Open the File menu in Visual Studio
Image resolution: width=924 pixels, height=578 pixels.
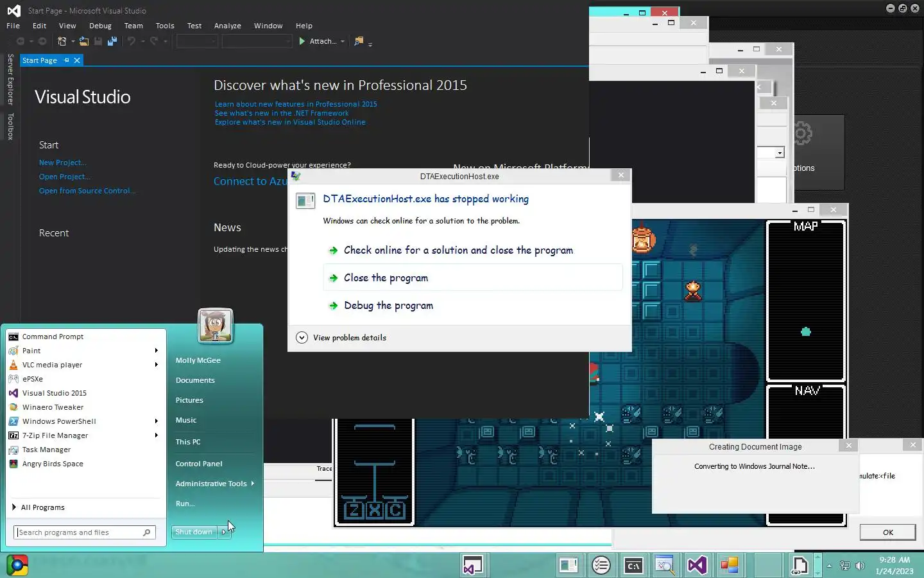13,26
